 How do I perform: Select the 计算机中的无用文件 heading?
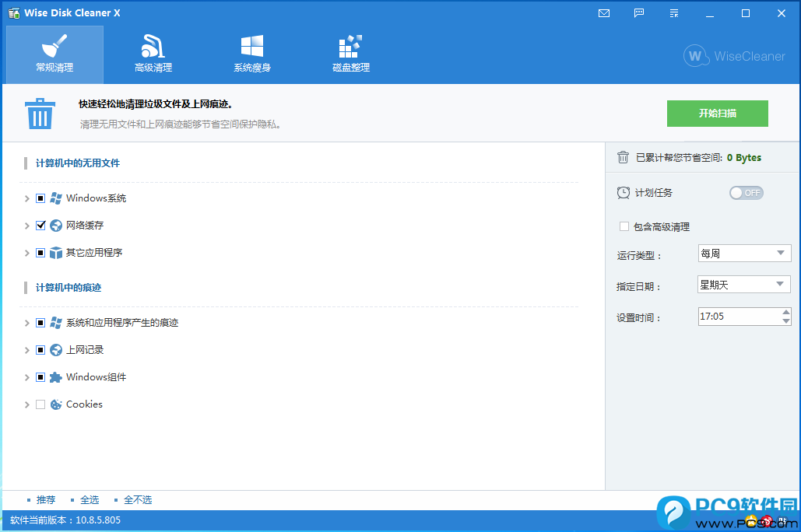pos(78,163)
